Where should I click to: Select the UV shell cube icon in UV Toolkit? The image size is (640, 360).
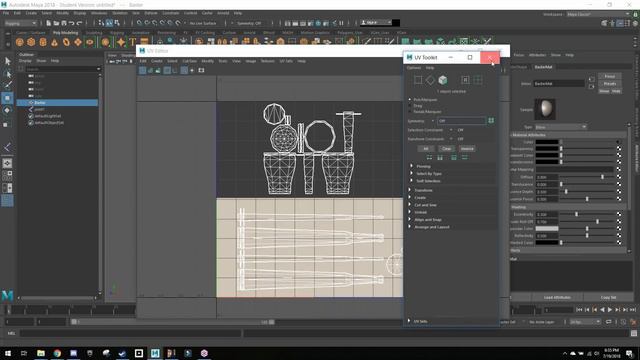pos(442,80)
